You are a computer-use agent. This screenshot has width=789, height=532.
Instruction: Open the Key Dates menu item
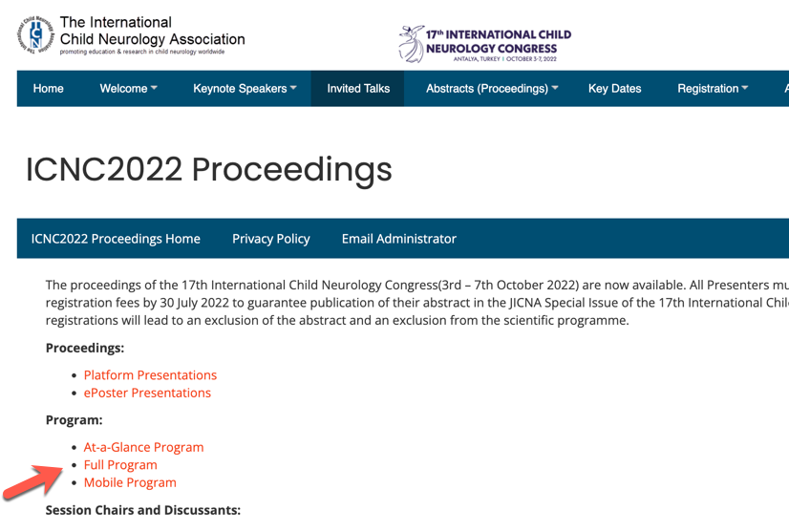tap(614, 89)
